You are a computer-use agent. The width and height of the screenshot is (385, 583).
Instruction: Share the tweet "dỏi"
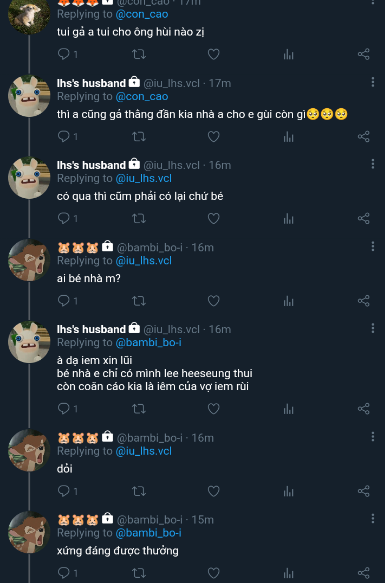(364, 491)
